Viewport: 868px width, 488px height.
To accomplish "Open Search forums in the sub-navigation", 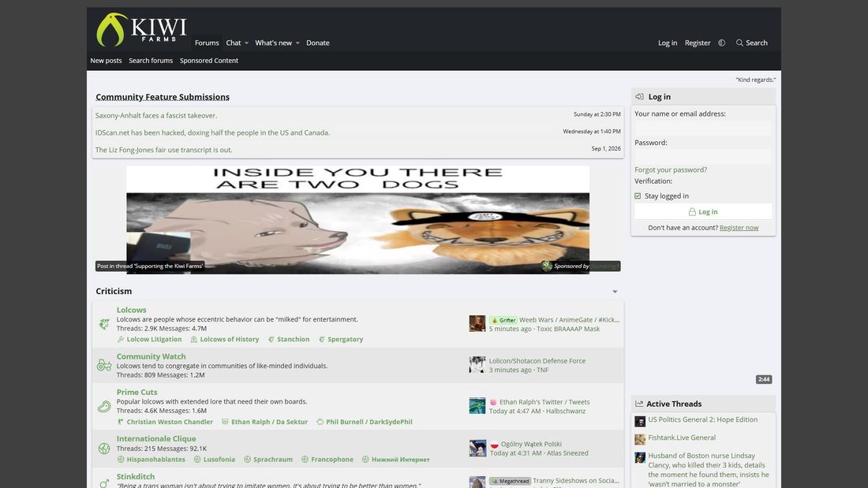I will pos(151,61).
